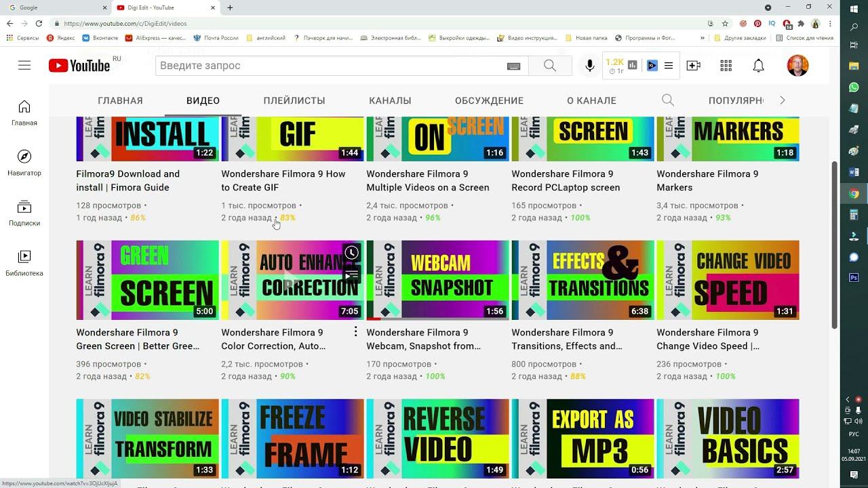Image resolution: width=868 pixels, height=488 pixels.
Task: Open three-dot menu for Color Correction video
Action: tap(355, 331)
